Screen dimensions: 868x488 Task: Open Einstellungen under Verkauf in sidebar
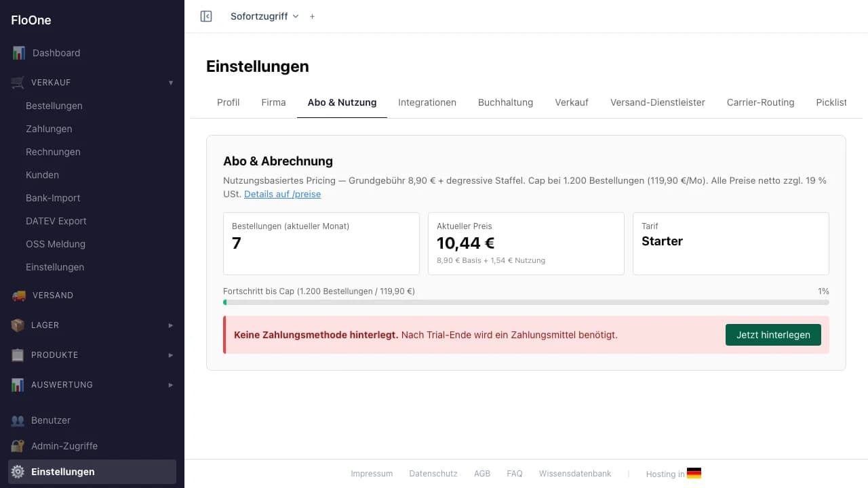(55, 267)
